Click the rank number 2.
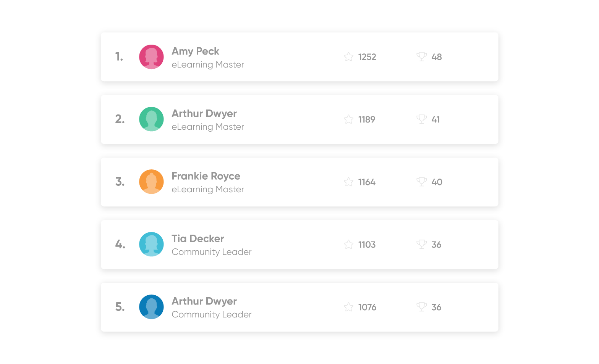Image resolution: width=599 pixels, height=364 pixels. tap(120, 119)
